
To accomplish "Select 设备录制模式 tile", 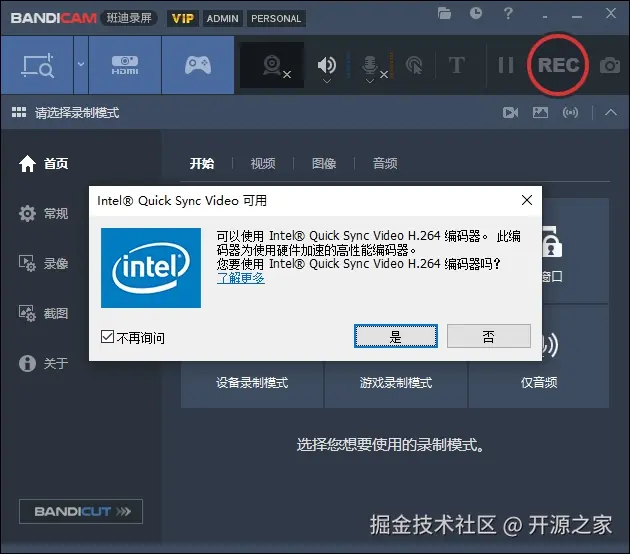I will click(252, 383).
